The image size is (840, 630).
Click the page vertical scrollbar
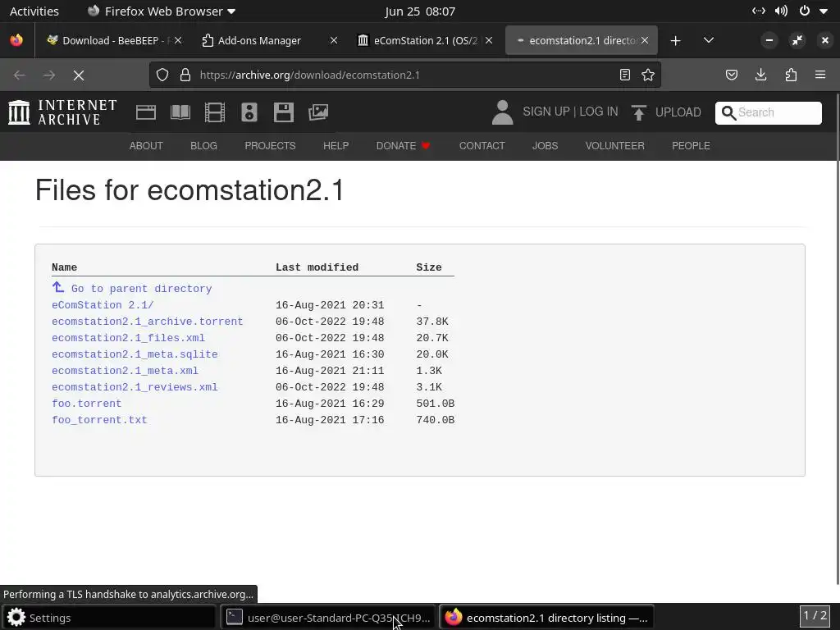tap(837, 337)
